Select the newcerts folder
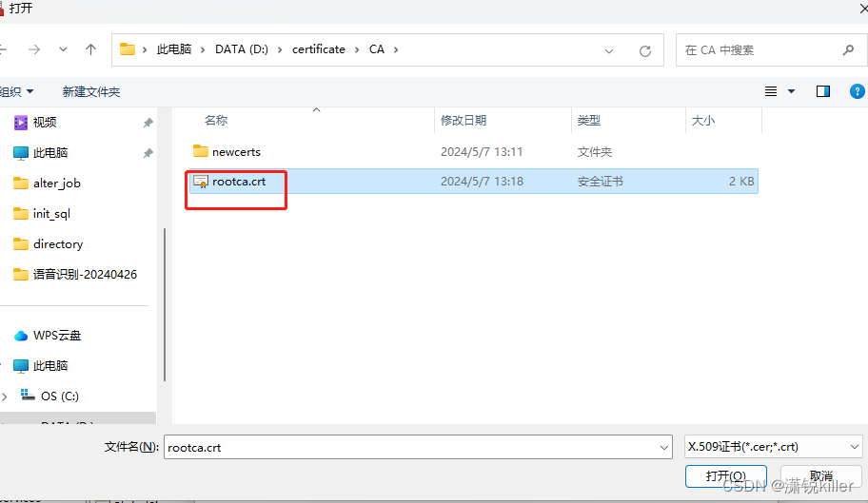868x503 pixels. (x=236, y=151)
